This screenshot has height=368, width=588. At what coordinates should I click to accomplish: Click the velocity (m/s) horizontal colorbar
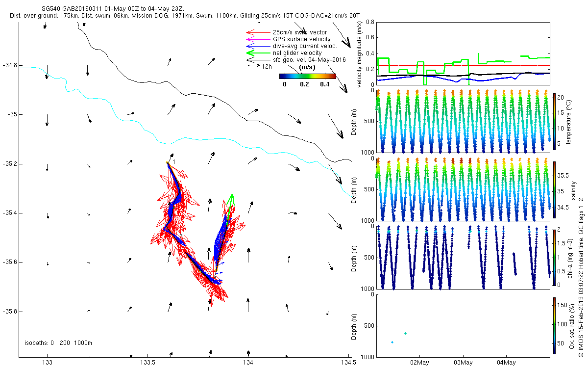pyautogui.click(x=307, y=76)
